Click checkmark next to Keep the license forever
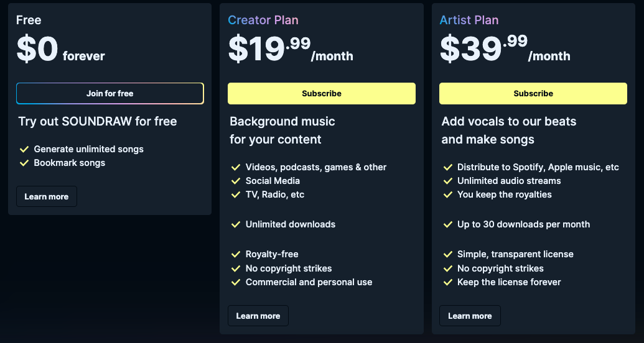The image size is (644, 343). [447, 282]
